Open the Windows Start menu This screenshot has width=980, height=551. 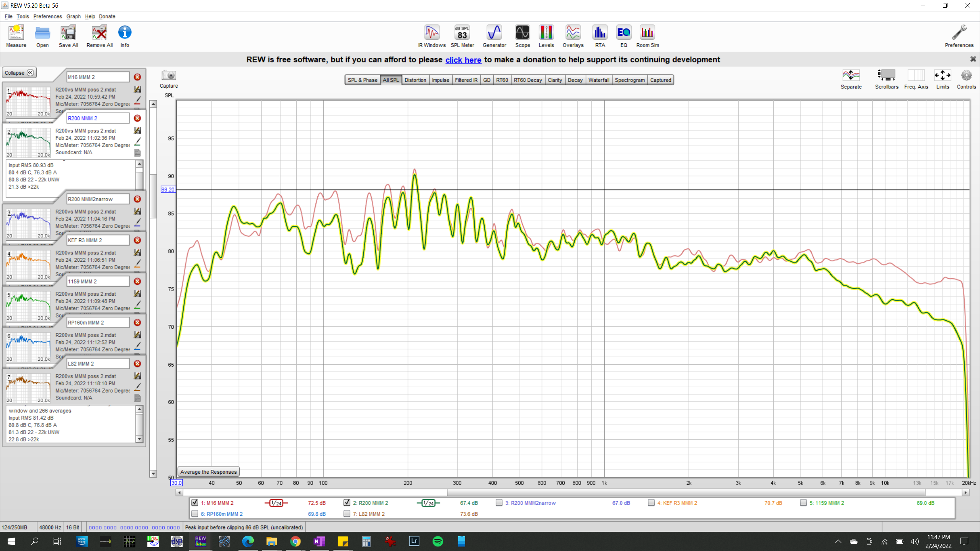click(x=11, y=541)
